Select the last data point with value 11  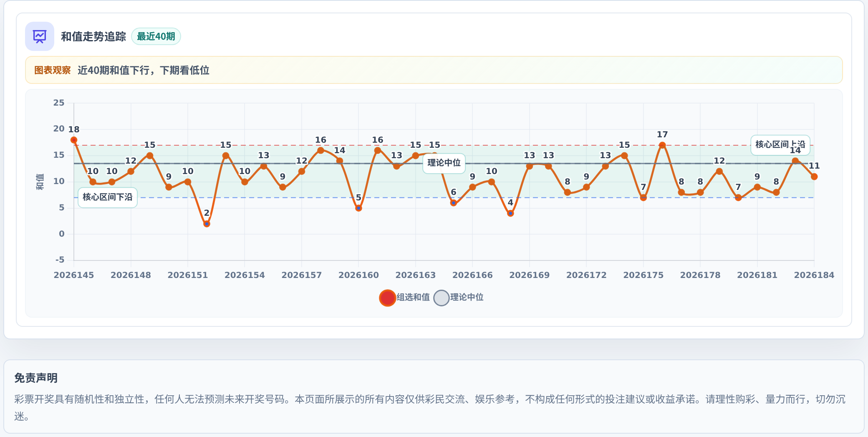click(814, 177)
